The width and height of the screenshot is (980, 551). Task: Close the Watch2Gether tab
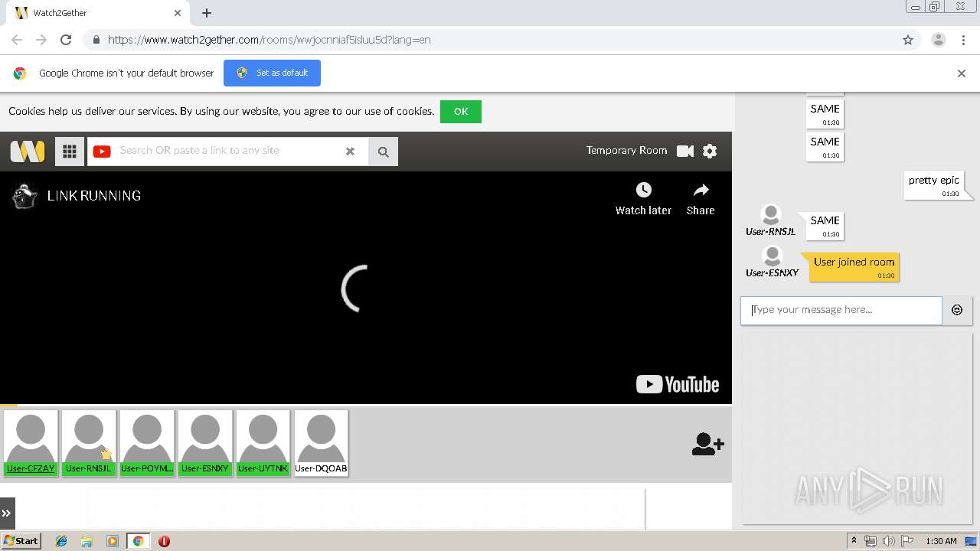[178, 13]
